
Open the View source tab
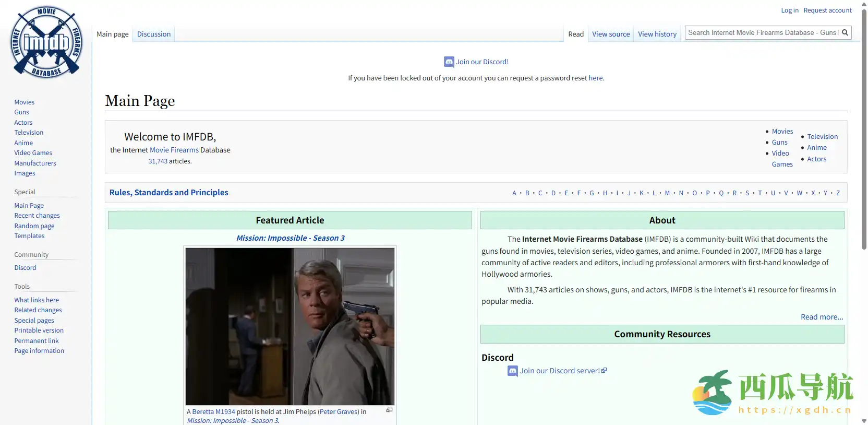pyautogui.click(x=611, y=34)
